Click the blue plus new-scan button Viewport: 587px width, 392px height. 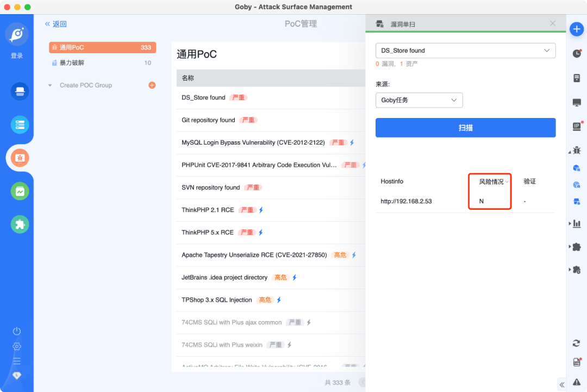point(577,29)
